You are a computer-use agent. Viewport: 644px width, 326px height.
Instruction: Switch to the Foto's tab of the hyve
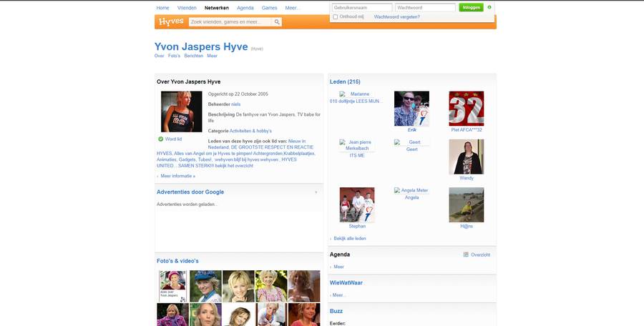(174, 56)
